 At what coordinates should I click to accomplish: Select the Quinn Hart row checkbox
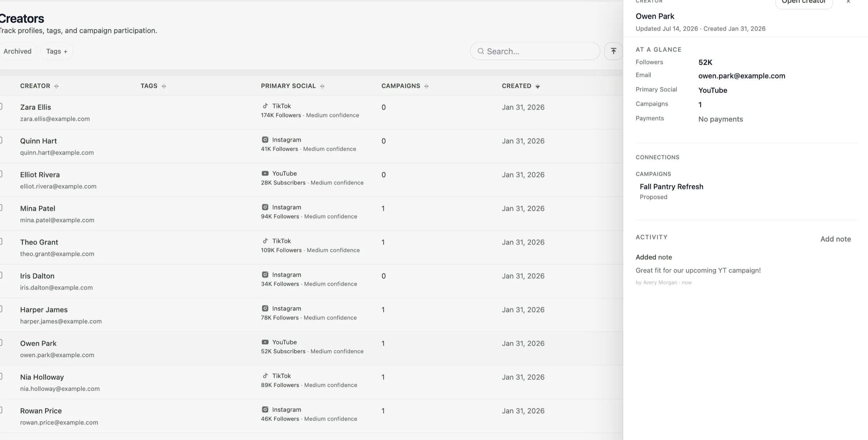point(1,140)
